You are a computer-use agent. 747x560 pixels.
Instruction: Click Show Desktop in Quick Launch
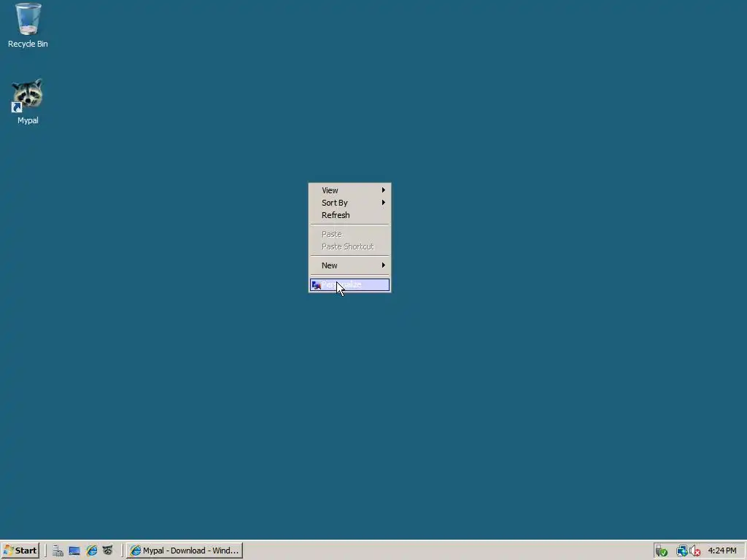(x=74, y=551)
